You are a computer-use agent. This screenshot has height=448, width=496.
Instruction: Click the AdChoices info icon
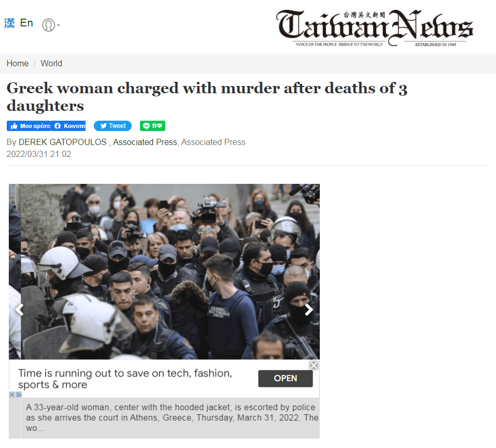coord(19,395)
